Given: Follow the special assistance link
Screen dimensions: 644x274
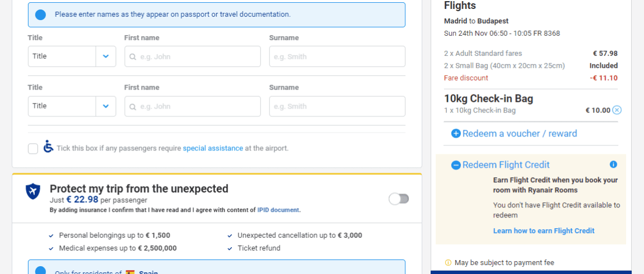Looking at the screenshot, I should pos(213,148).
